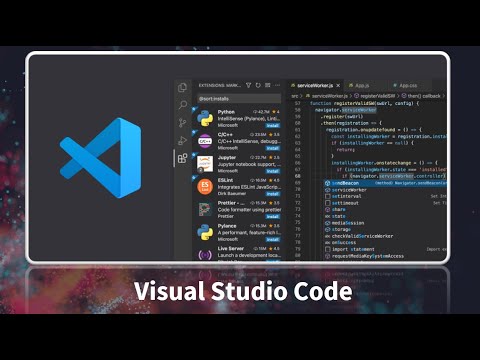Open the Pylance extension title
Viewport: 480px width, 360px height.
pos(227,226)
